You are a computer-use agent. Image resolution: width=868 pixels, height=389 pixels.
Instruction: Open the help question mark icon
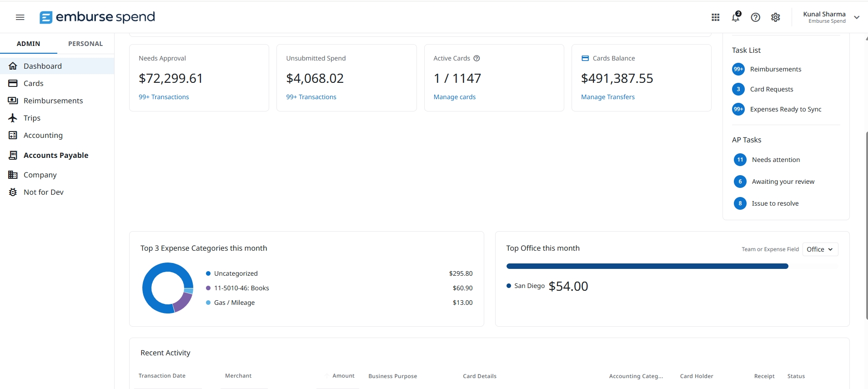coord(755,17)
